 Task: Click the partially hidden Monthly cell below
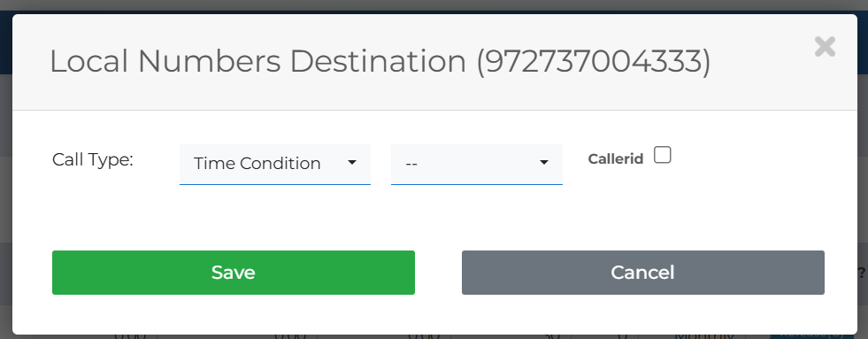click(x=703, y=335)
